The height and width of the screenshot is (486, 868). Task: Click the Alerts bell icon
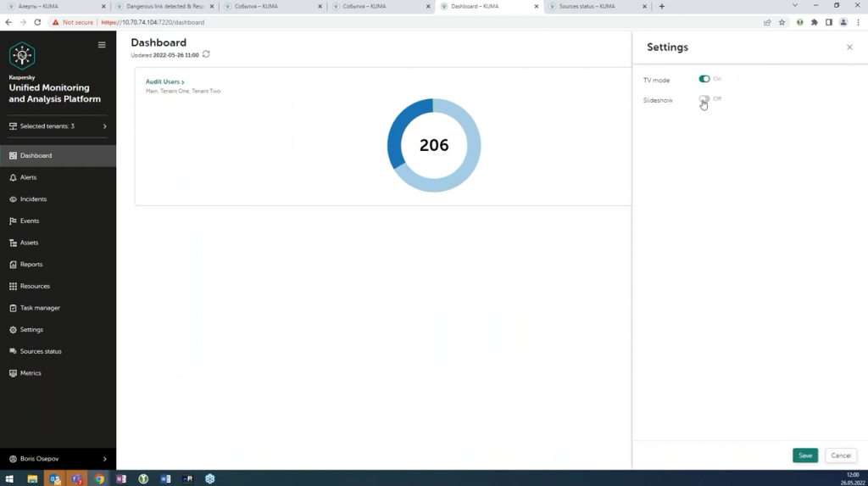coord(13,177)
